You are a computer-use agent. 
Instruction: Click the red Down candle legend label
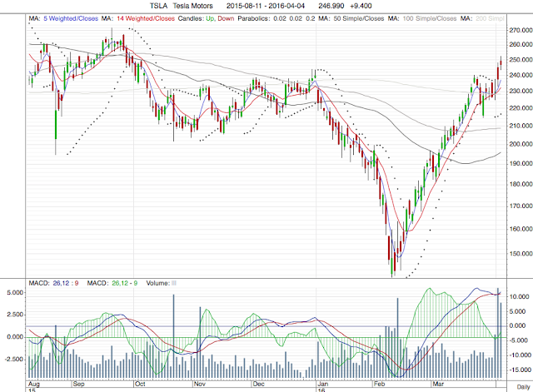(226, 18)
